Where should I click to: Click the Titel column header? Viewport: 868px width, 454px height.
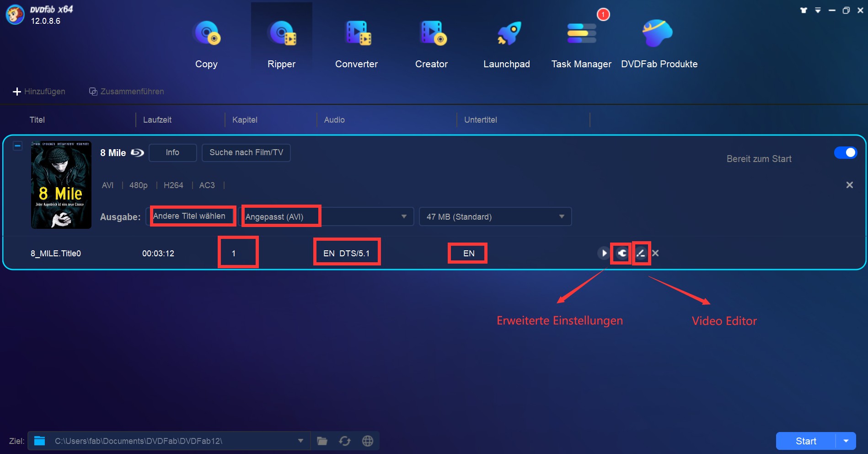pyautogui.click(x=37, y=120)
